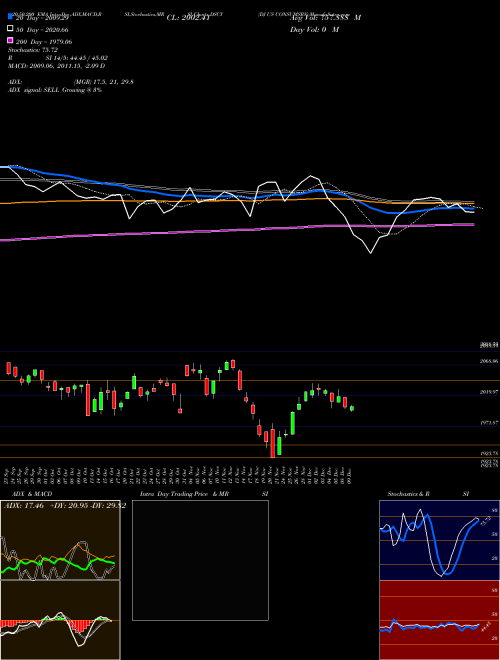The width and height of the screenshot is (500, 660).
Task: Click the 'ADX signal: SELL' line
Action: 55,90
